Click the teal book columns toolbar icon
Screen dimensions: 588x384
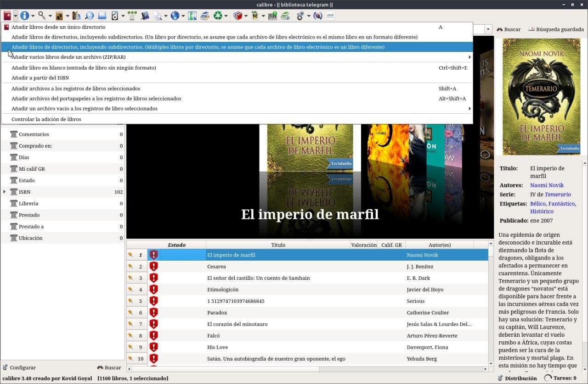[x=192, y=16]
